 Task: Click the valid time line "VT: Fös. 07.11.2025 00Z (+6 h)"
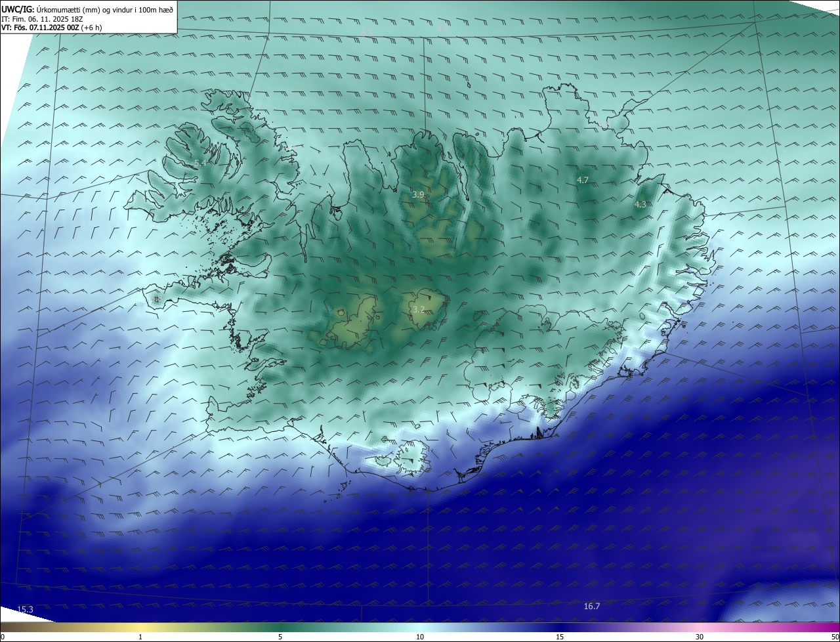(52, 28)
